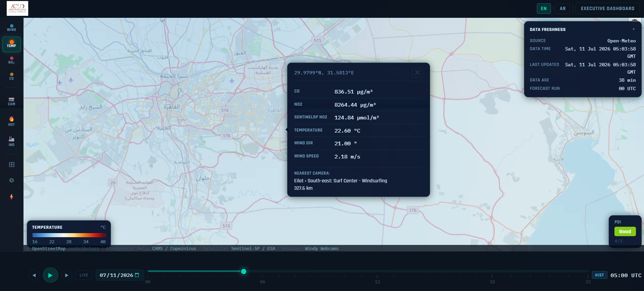Step back one frame in timeline

coord(34,275)
